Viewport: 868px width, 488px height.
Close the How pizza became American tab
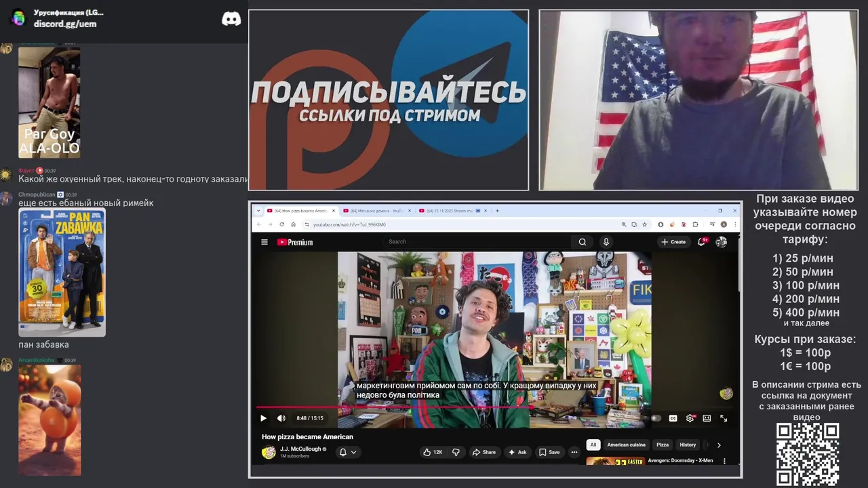(x=334, y=211)
